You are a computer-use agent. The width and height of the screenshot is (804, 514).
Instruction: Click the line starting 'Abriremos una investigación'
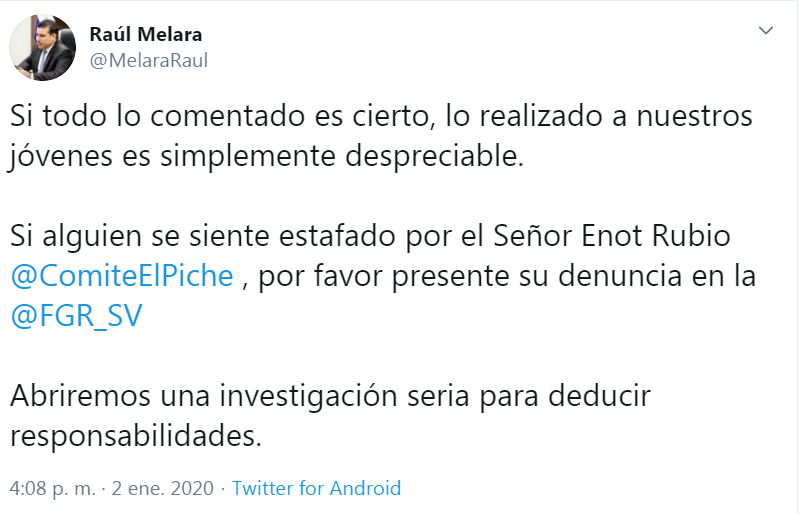[x=330, y=396]
